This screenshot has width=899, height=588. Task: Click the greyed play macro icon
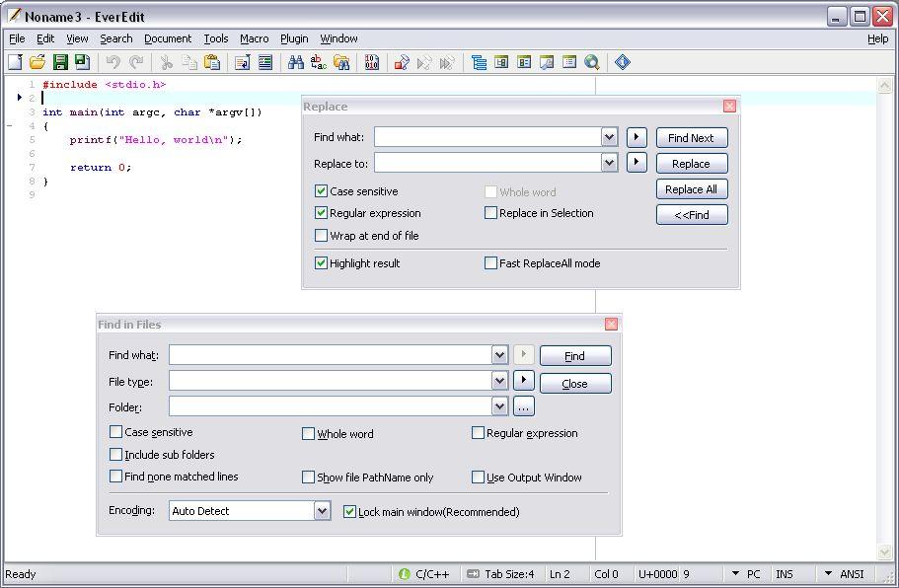point(424,62)
